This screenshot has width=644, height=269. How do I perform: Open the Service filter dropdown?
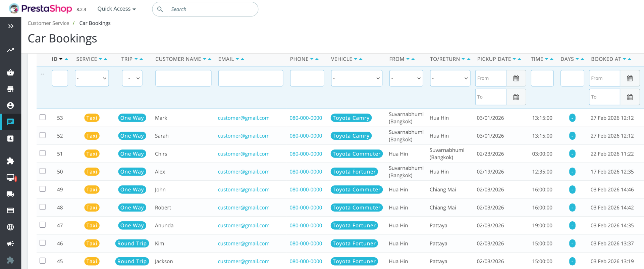pos(92,78)
